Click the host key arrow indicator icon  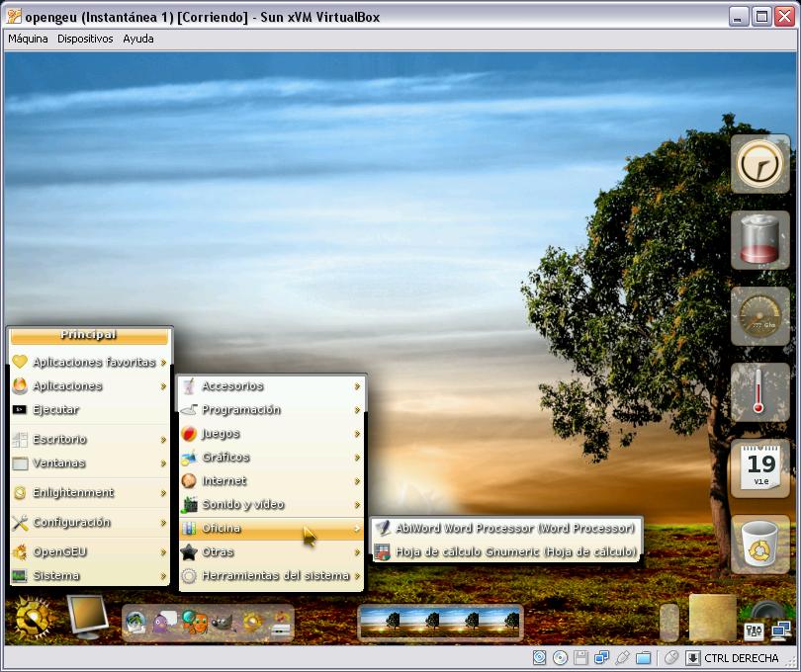[692, 658]
